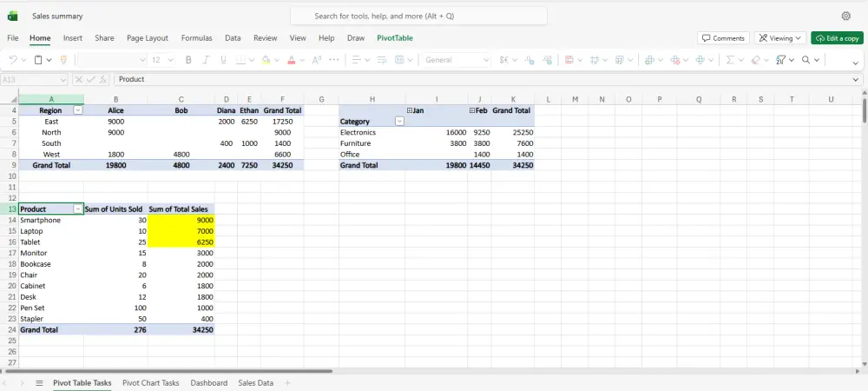Click the formula bar showing Product

[x=487, y=80]
